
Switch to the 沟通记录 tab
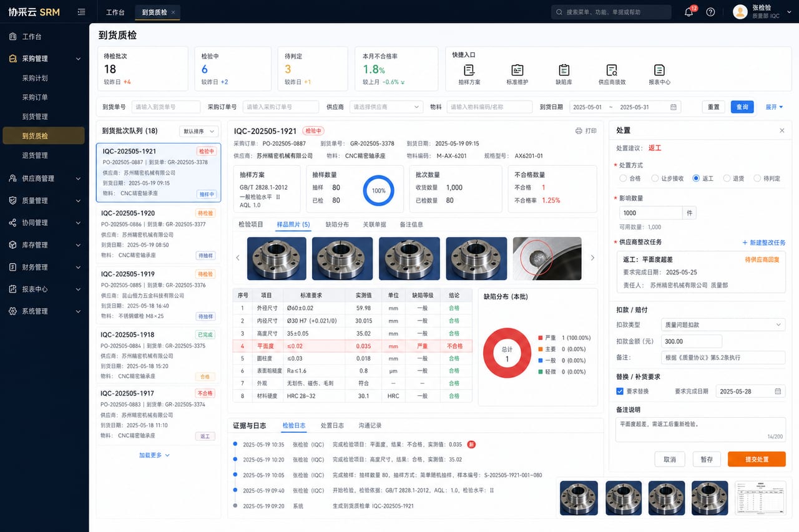click(x=370, y=425)
